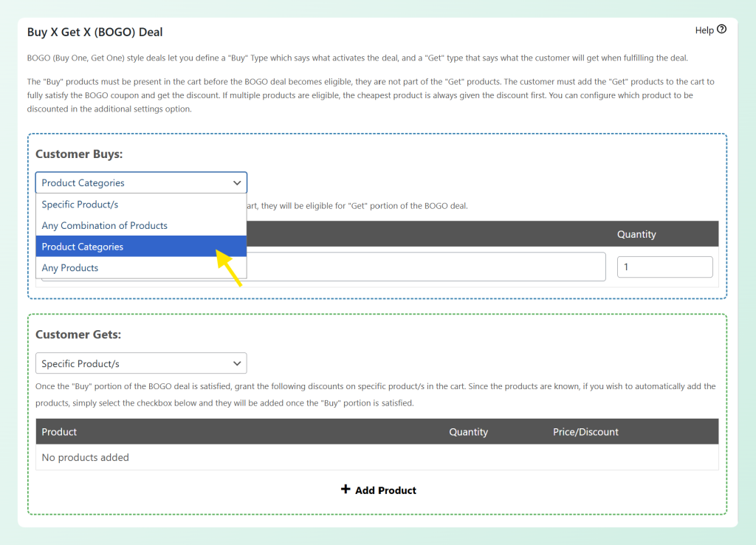Click the plus icon beside Add Product
Viewport: 756px width, 545px height.
346,490
